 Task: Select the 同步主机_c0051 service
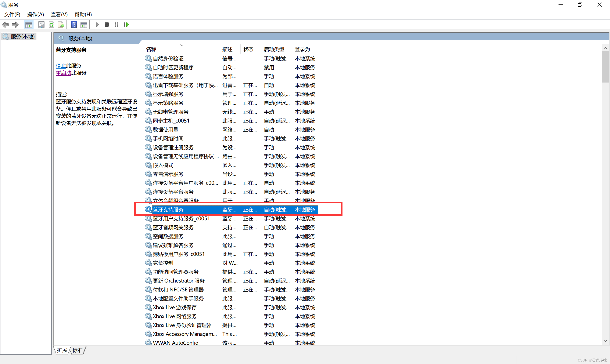click(x=231, y=121)
